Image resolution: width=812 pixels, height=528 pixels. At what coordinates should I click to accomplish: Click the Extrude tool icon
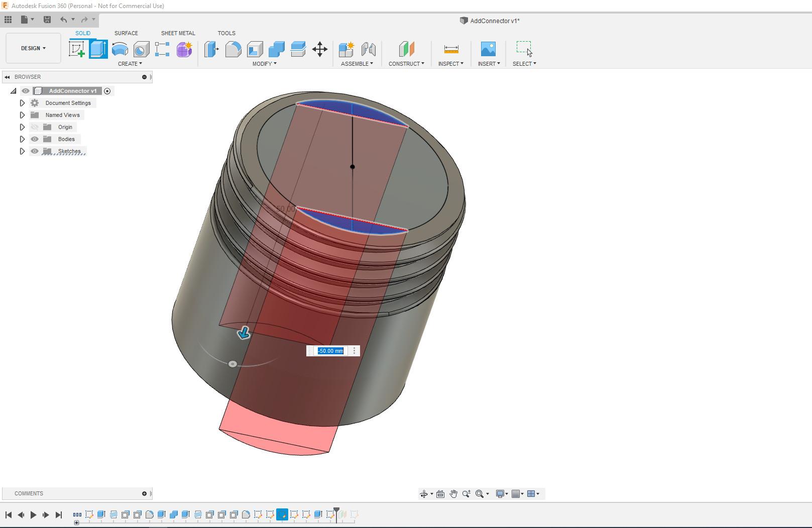[98, 49]
